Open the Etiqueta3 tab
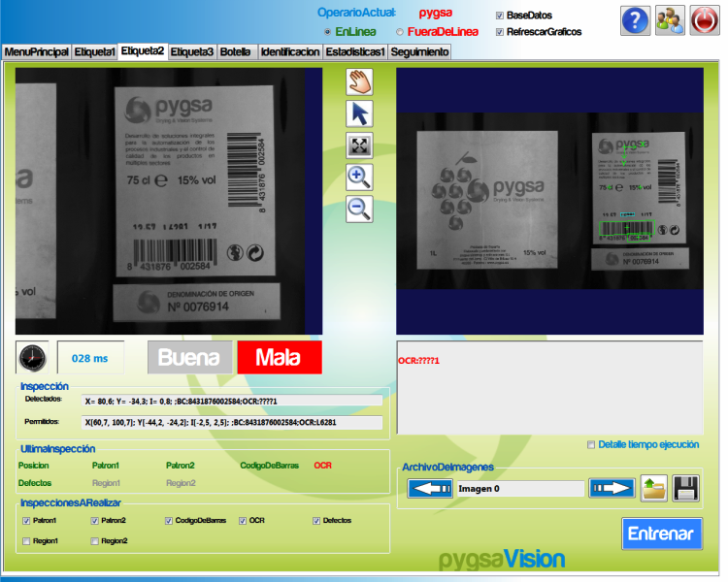The image size is (728, 582). point(192,52)
